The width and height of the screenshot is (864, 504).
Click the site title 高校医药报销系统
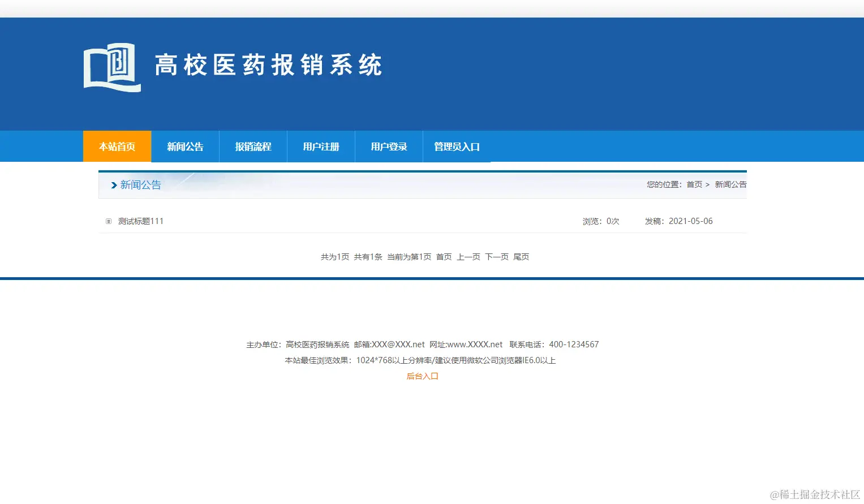tap(269, 65)
